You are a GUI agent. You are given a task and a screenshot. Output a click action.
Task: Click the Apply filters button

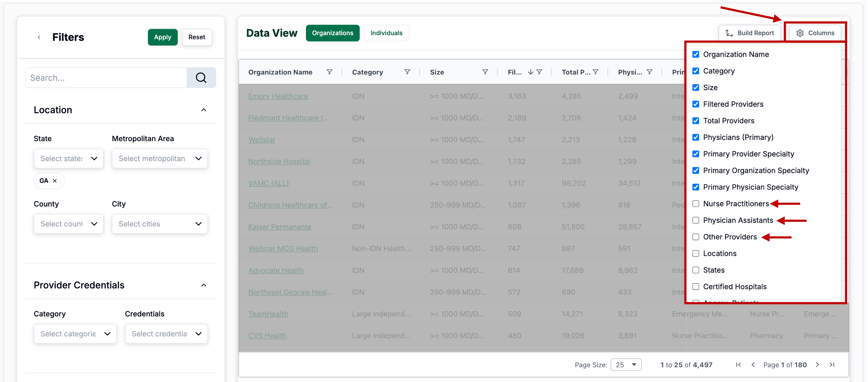coord(163,37)
